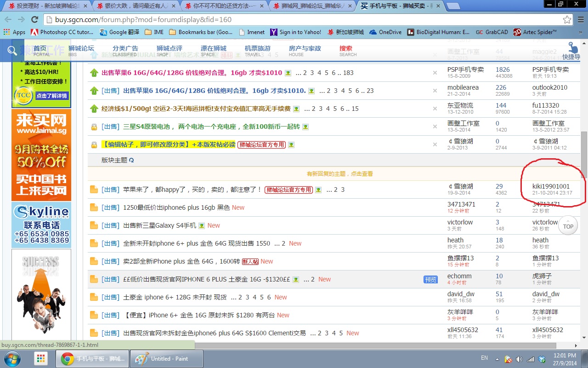Screen dimensions: 588x368
Task: Click the refresh icon next to 版块主题
Action: pyautogui.click(x=131, y=160)
